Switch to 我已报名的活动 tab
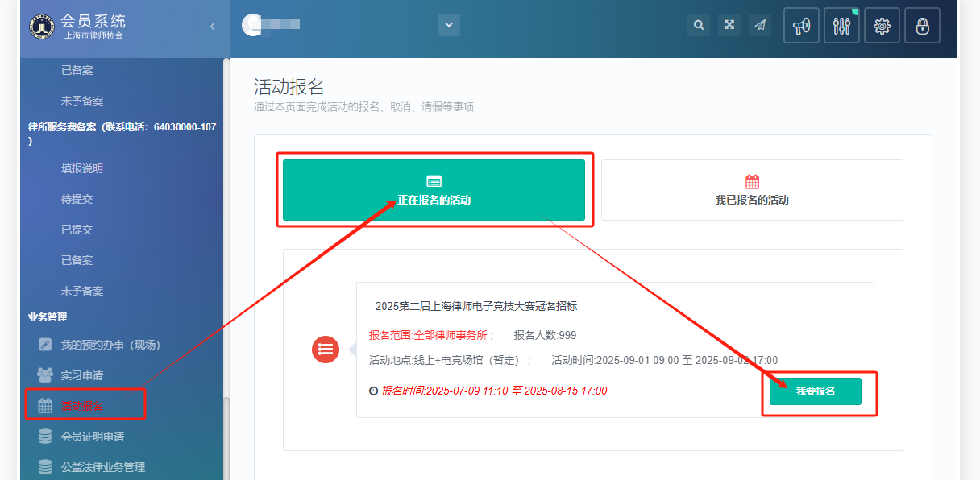 point(752,190)
